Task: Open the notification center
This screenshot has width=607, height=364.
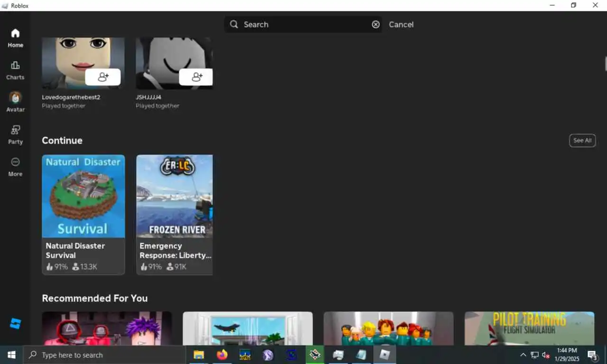Action: click(x=592, y=355)
